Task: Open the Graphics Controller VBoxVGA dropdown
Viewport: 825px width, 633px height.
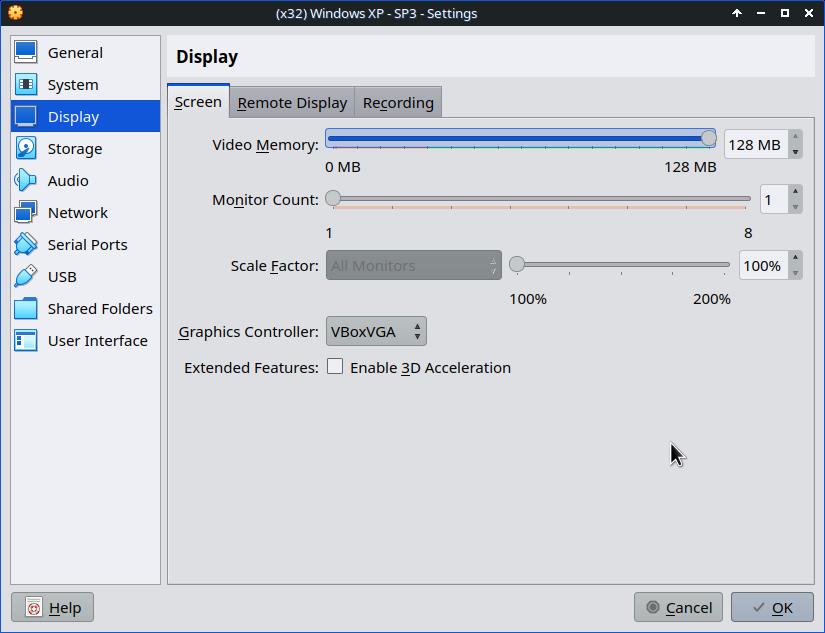Action: [376, 331]
